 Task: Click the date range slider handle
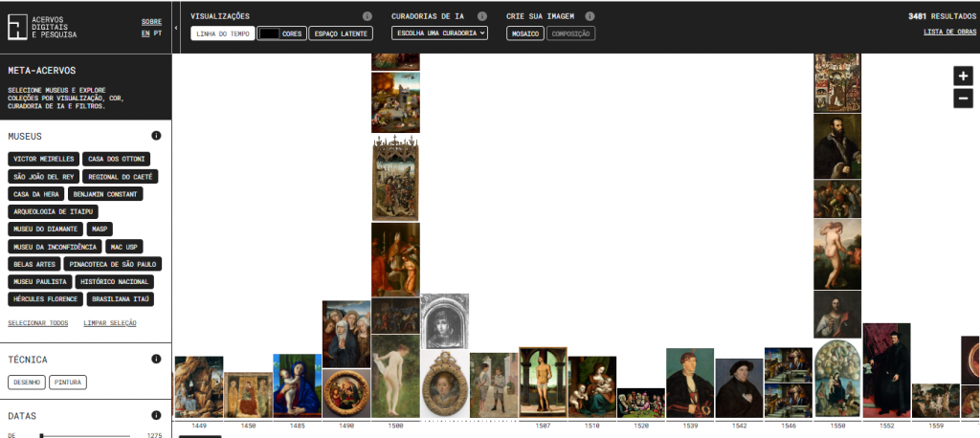point(40,435)
